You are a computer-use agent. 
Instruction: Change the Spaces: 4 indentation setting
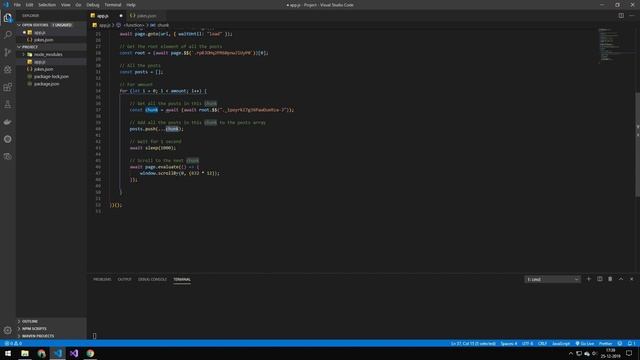[x=509, y=344]
